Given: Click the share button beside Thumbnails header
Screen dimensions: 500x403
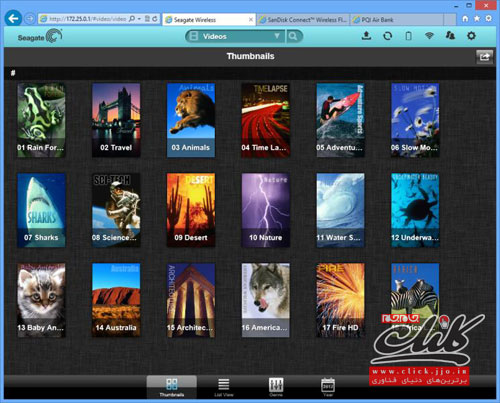Looking at the screenshot, I should pos(484,57).
